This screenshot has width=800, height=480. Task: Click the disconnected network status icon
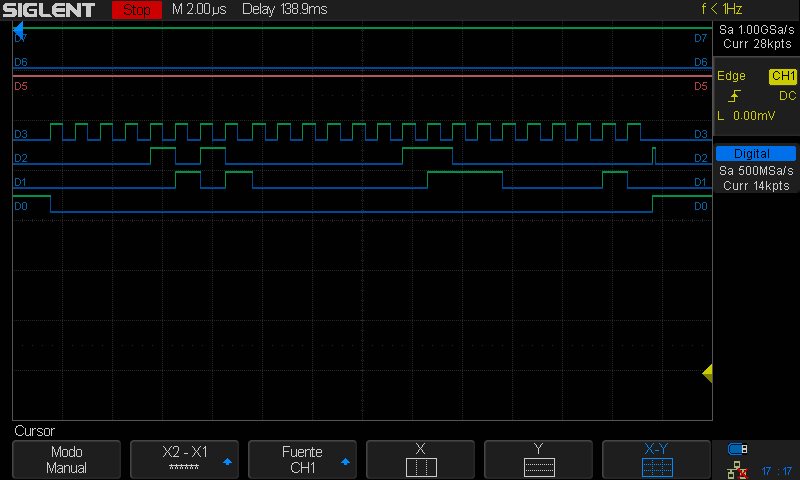point(737,470)
